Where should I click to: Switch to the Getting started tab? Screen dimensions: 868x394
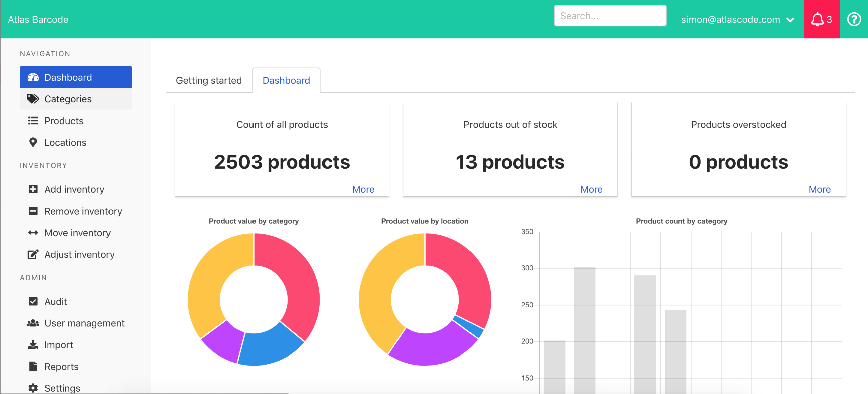[209, 80]
